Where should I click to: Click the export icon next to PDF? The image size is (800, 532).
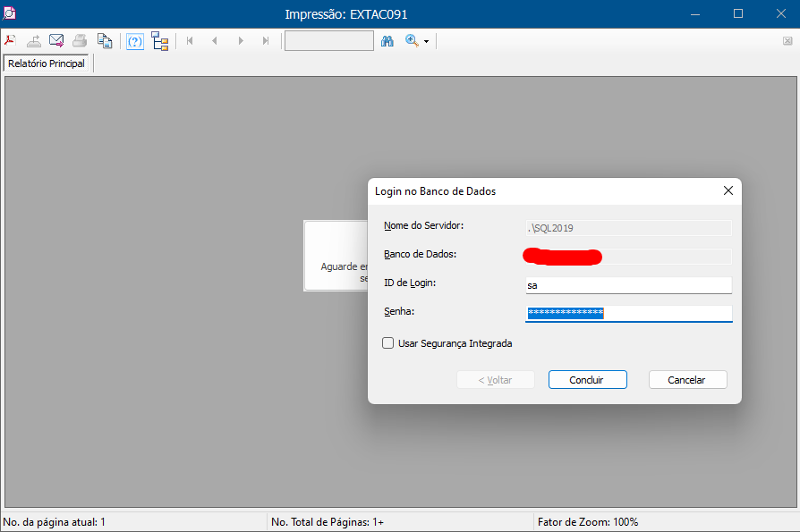pyautogui.click(x=33, y=41)
